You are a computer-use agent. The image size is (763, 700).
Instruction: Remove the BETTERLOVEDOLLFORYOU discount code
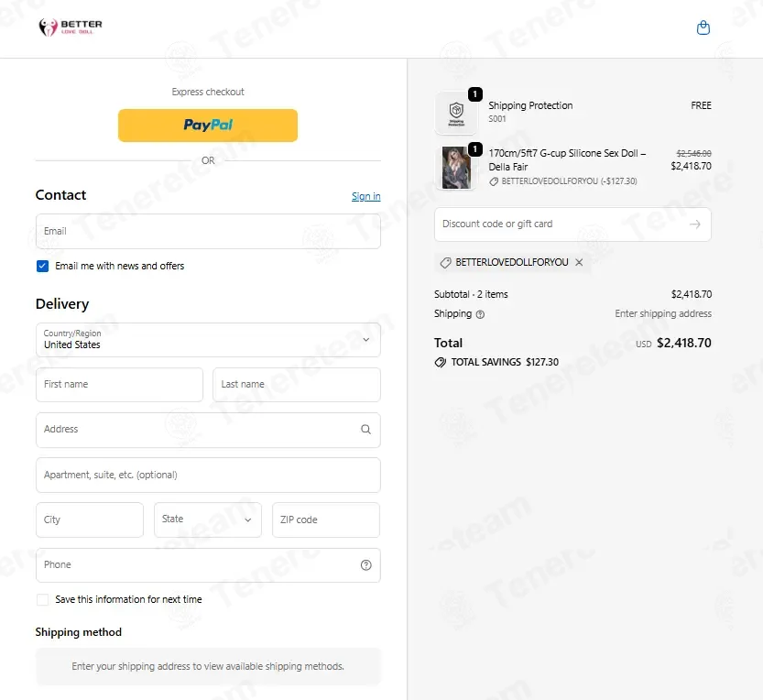click(579, 262)
